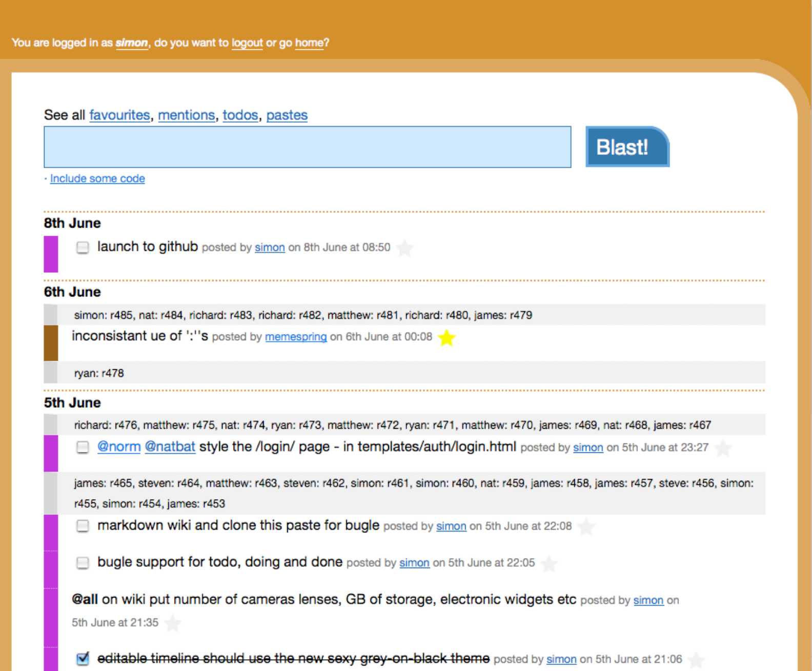812x671 pixels.
Task: Open the pastes view
Action: (x=287, y=115)
